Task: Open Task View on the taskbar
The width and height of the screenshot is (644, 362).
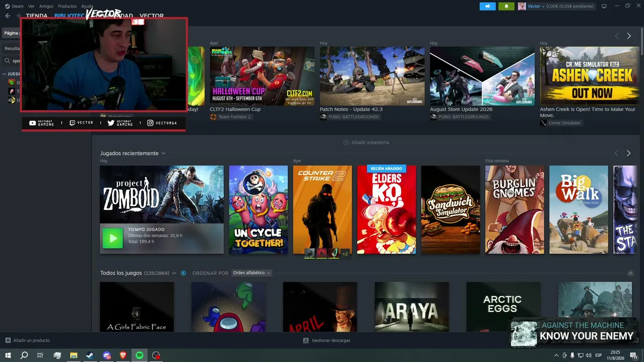Action: [40, 355]
